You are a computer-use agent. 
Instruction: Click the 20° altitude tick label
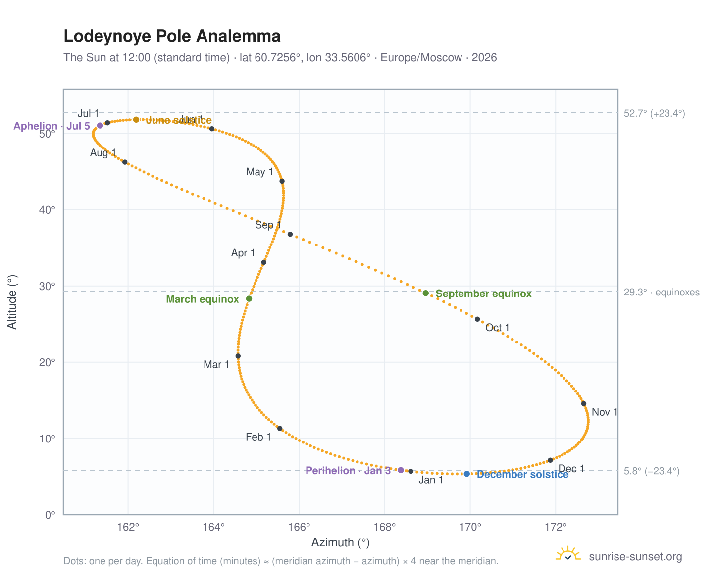48,363
